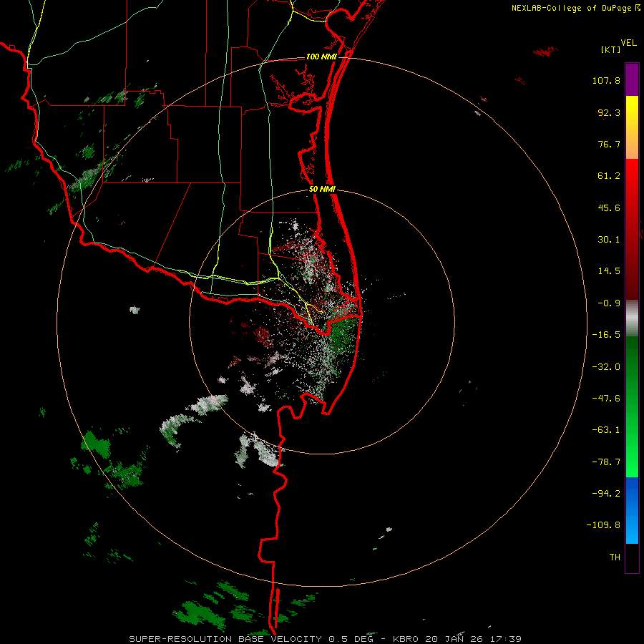Click the 100 NMI range ring label
Screen dimensions: 644x644
(321, 57)
